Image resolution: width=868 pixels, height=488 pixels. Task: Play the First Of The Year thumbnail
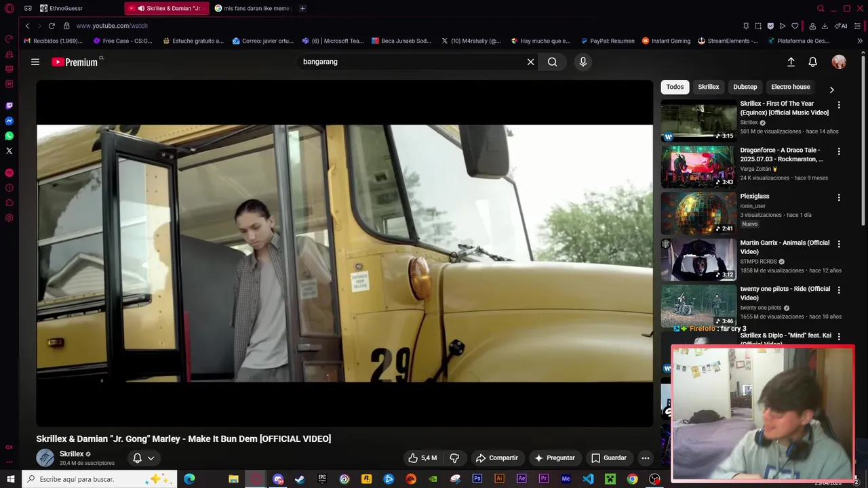(x=698, y=121)
